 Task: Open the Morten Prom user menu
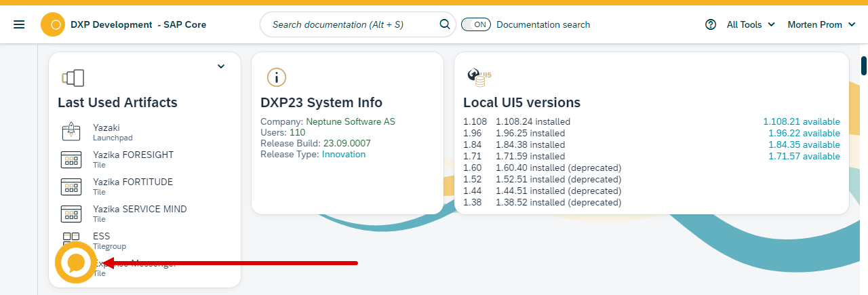pyautogui.click(x=823, y=24)
